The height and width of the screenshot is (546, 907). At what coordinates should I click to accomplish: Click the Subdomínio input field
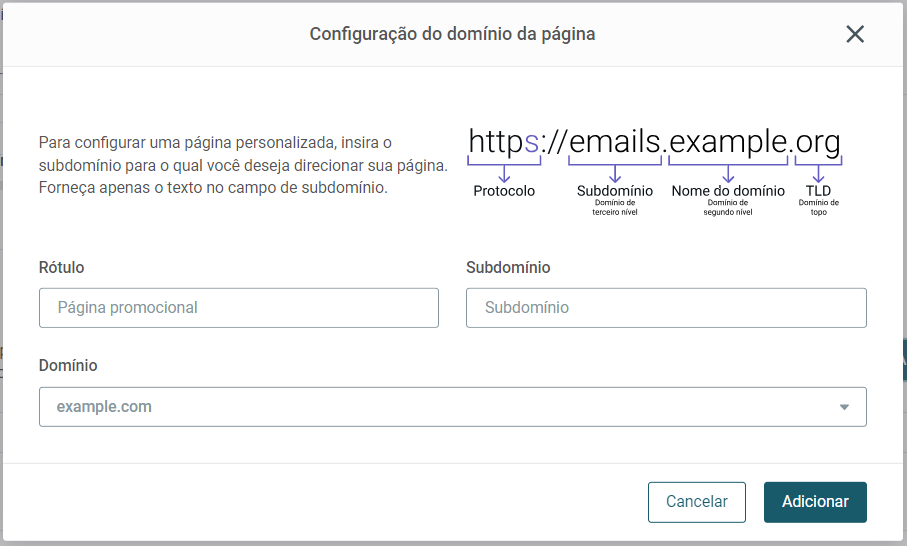coord(666,308)
